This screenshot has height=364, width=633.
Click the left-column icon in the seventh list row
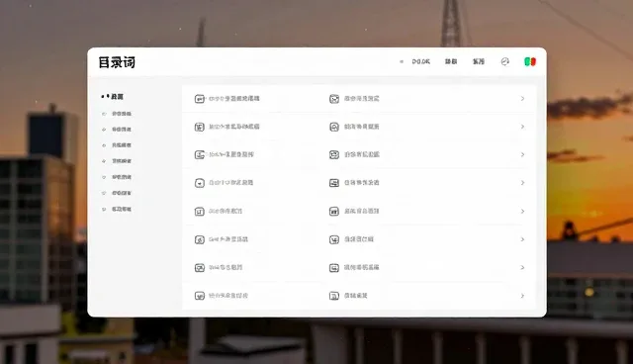(x=200, y=268)
